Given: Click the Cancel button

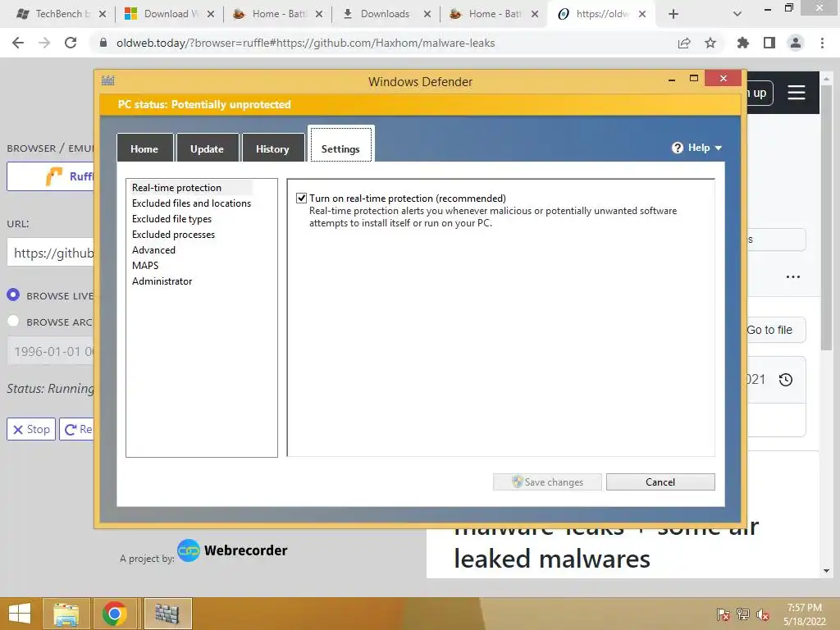Looking at the screenshot, I should (x=660, y=482).
